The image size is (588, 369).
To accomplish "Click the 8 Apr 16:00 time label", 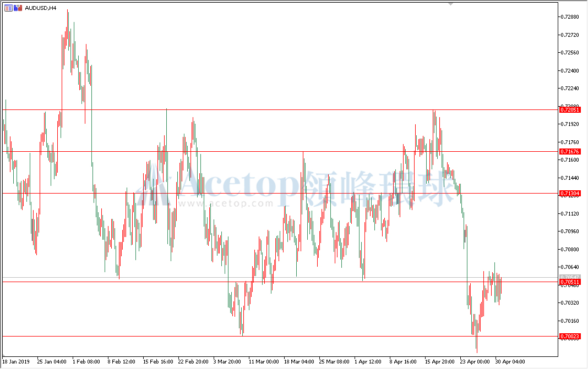I will pos(403,361).
